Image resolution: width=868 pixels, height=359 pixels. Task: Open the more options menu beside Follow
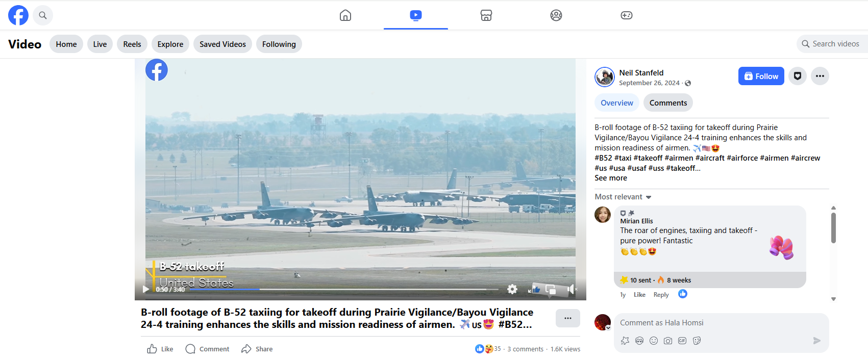pos(820,76)
